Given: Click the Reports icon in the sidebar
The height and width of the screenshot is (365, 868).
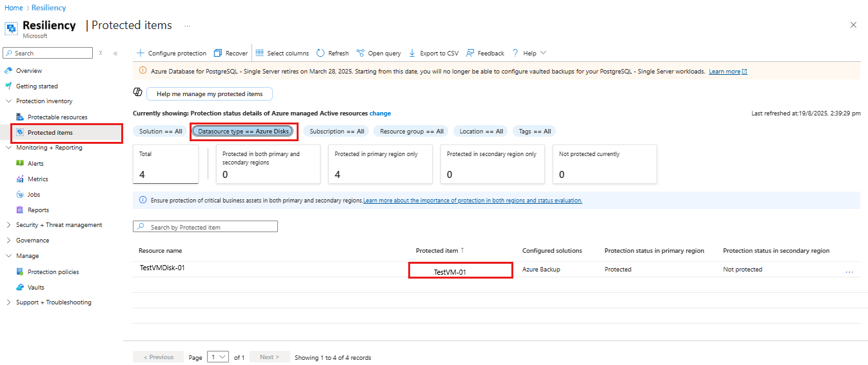Looking at the screenshot, I should point(20,210).
